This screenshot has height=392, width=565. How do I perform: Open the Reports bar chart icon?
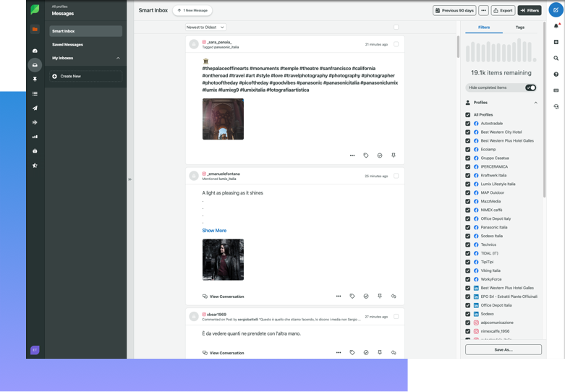35,136
